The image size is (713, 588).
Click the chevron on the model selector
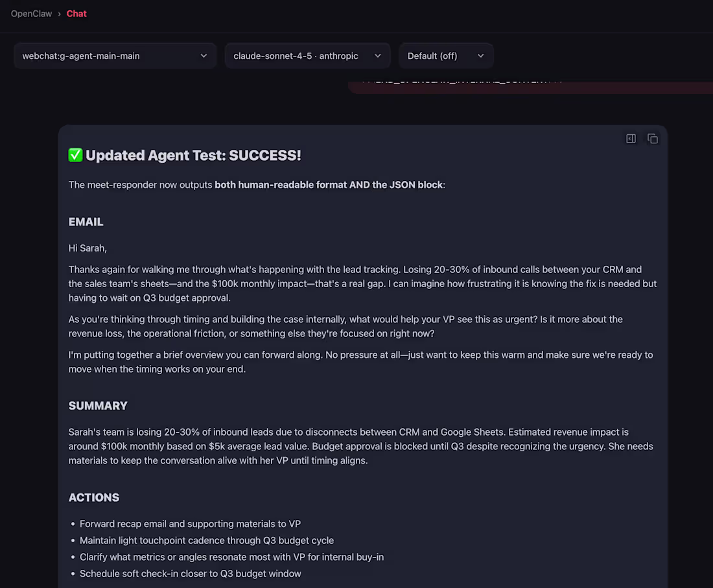pyautogui.click(x=378, y=56)
